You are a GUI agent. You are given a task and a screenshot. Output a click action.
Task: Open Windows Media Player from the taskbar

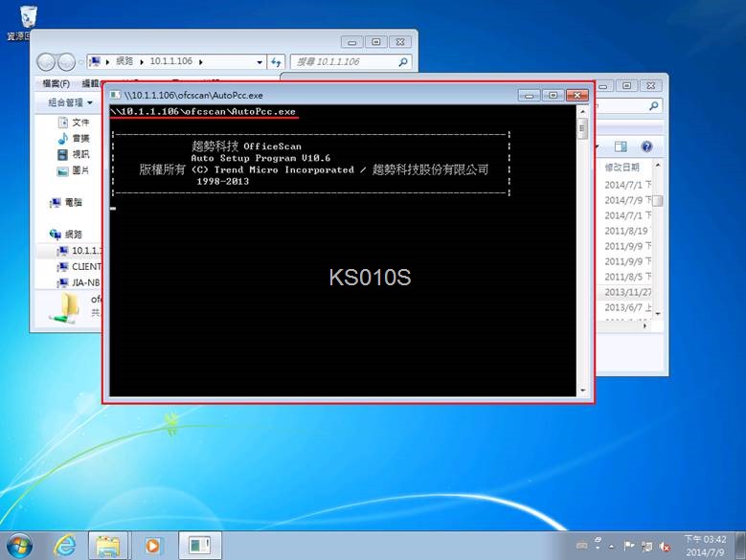tap(152, 545)
